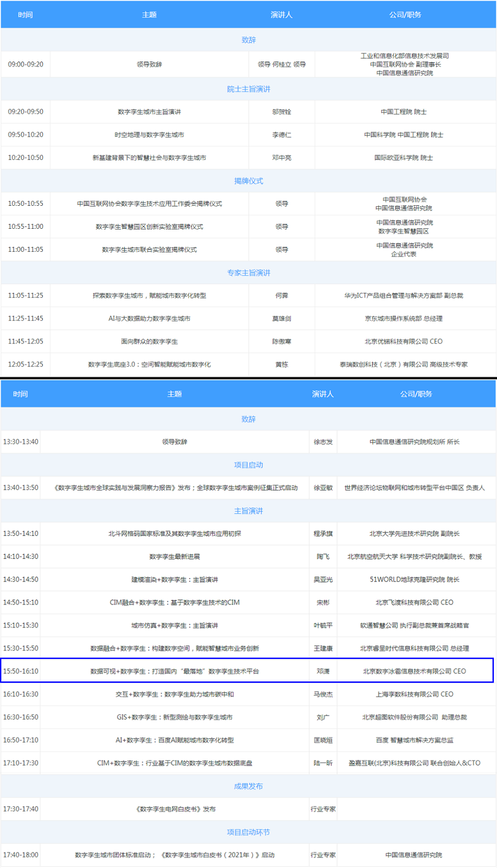This screenshot has height=868, width=497.
Task: Click '领导' in the 10:55-11:00 row
Action: [281, 226]
